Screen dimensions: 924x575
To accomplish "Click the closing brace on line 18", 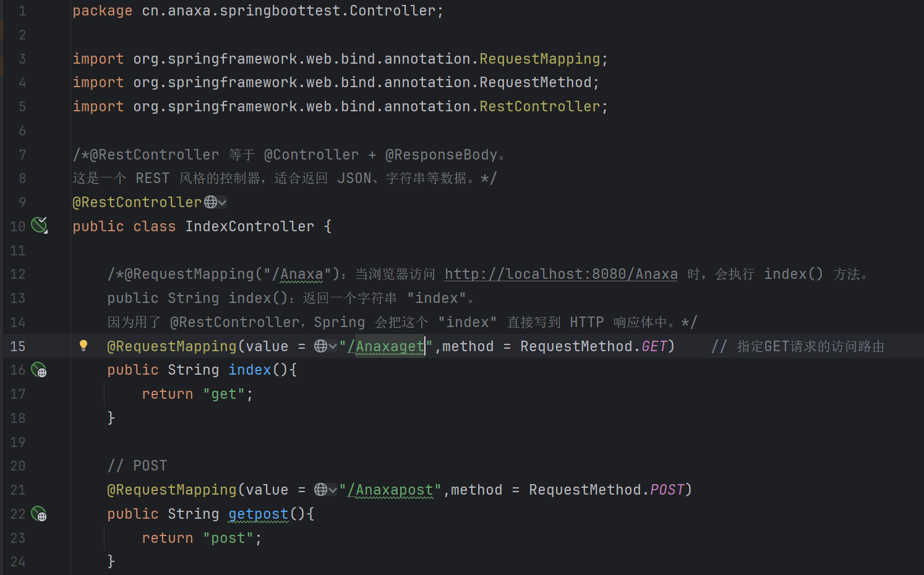I will [111, 418].
